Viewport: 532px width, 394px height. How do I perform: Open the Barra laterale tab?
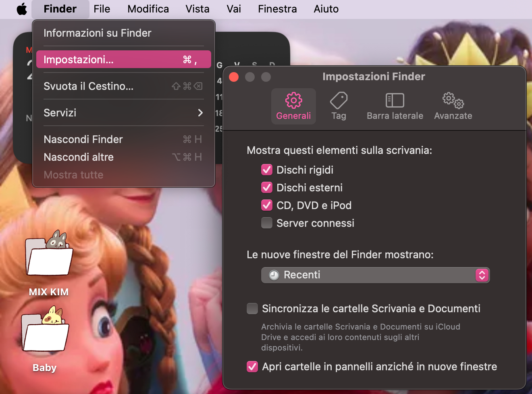click(x=395, y=106)
